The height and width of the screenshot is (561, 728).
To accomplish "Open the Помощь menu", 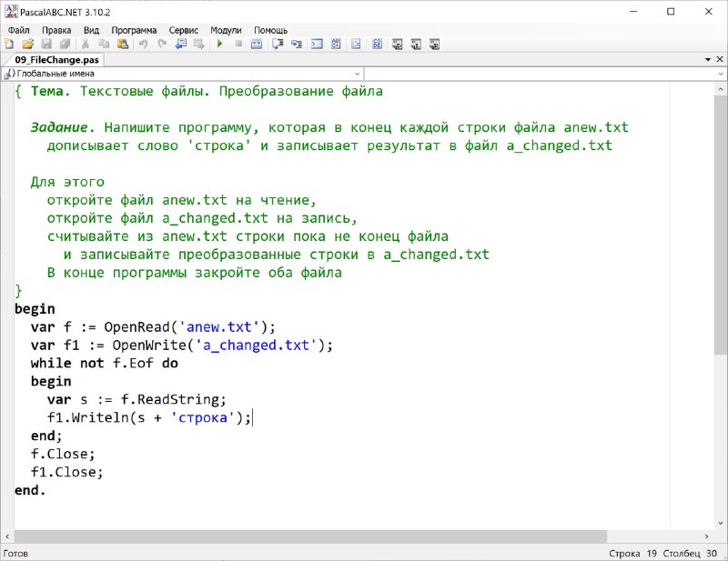I will (270, 30).
